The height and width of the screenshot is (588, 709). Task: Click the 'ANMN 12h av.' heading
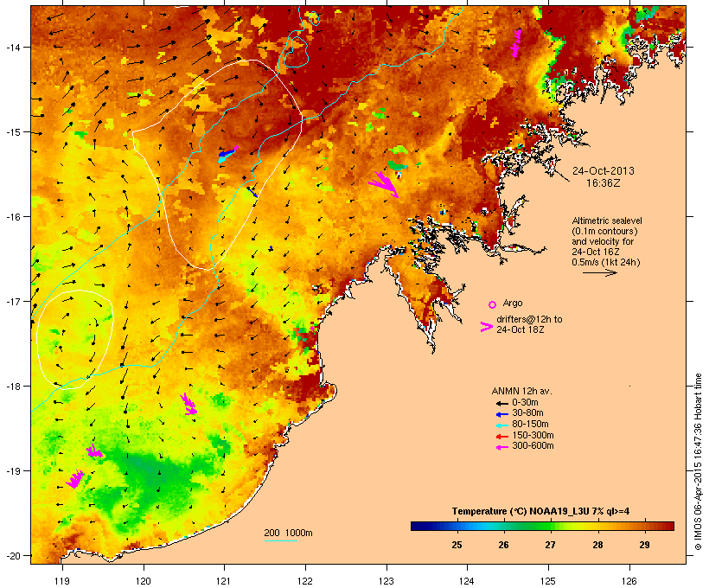click(x=521, y=391)
